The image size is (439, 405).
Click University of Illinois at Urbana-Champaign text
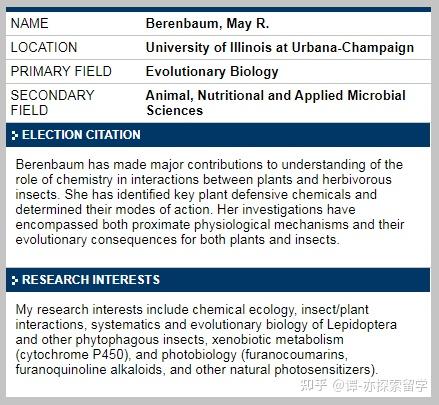point(280,48)
